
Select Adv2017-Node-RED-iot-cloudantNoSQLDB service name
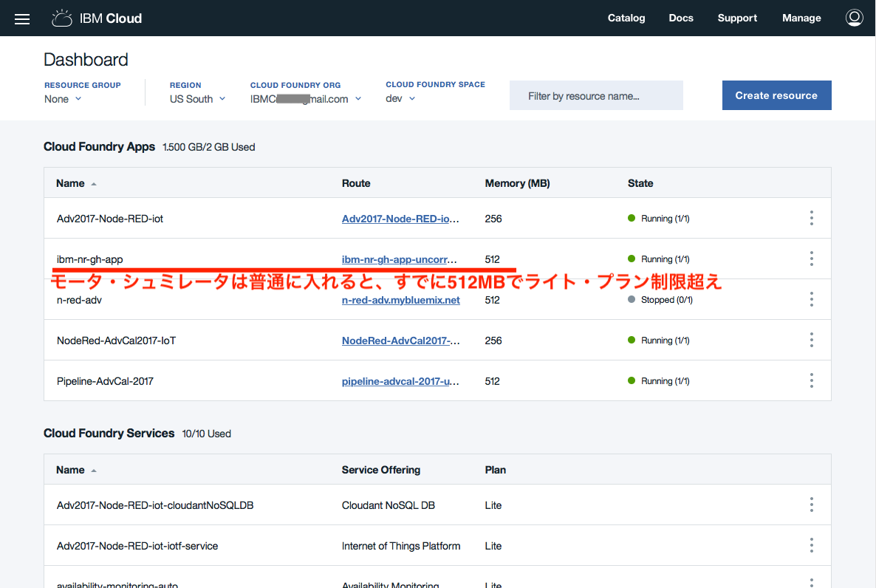[x=155, y=505]
